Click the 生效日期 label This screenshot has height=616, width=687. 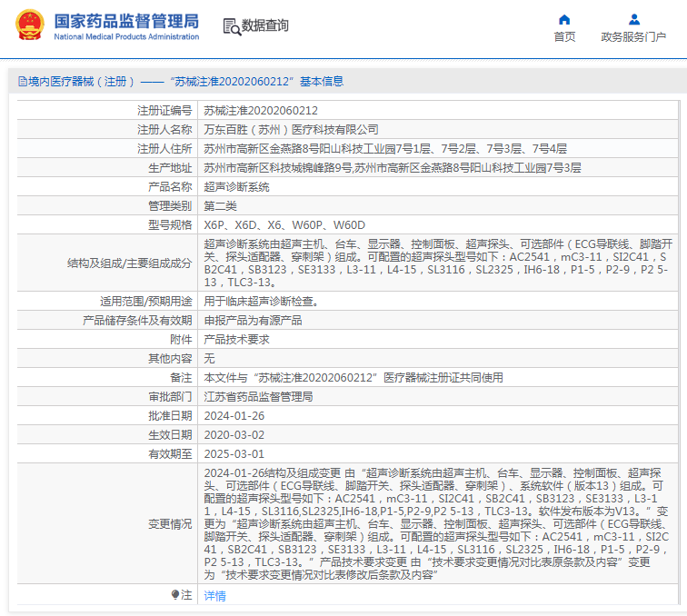click(170, 435)
